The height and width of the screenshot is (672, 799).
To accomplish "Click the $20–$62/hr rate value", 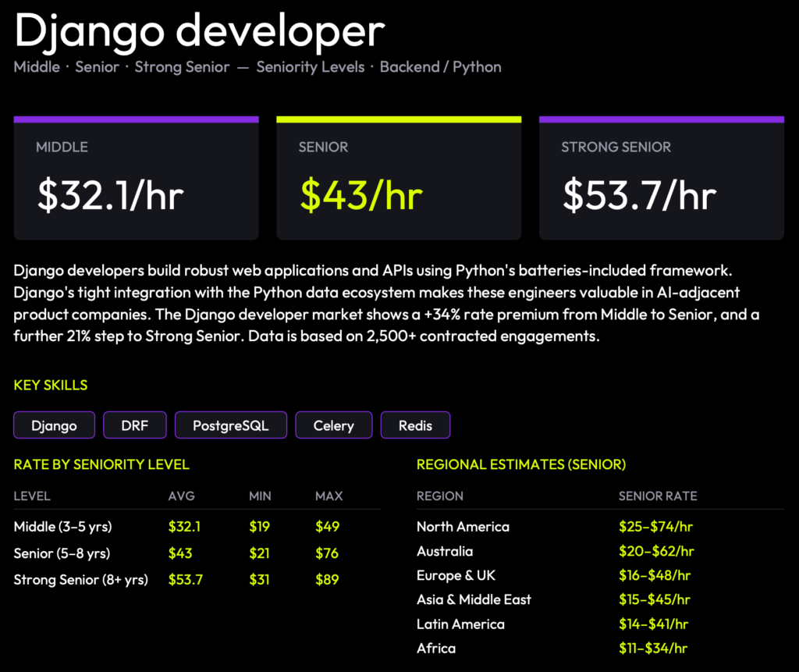I will point(656,551).
